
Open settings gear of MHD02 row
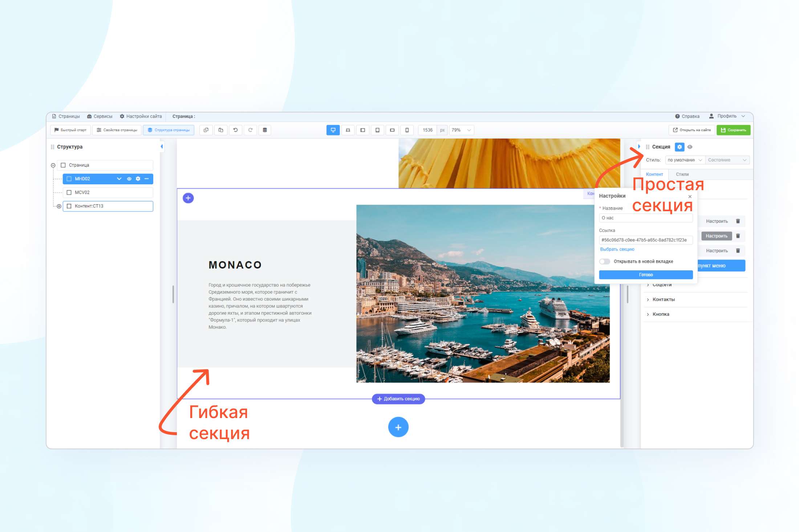pos(138,179)
